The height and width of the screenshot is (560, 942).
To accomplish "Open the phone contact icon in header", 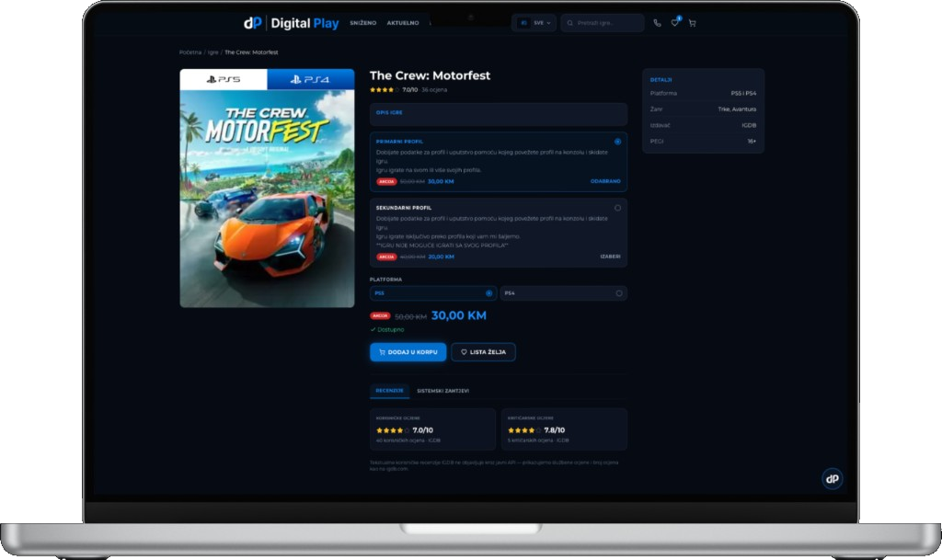I will (x=657, y=23).
